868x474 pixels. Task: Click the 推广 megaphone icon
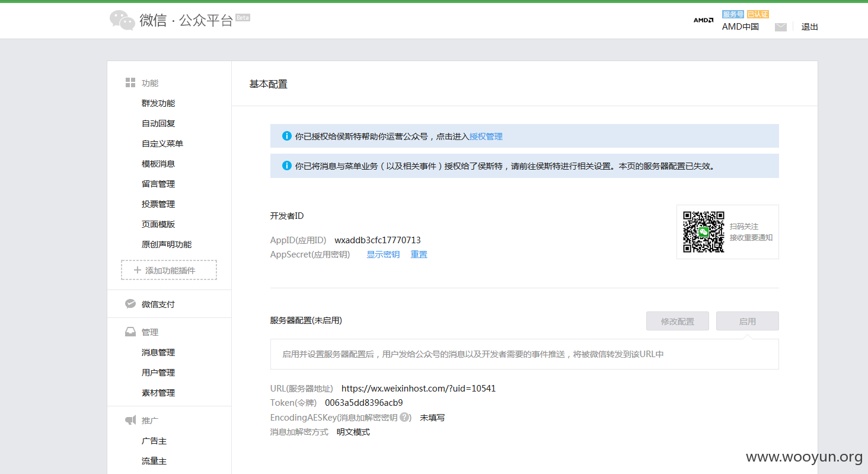[130, 420]
